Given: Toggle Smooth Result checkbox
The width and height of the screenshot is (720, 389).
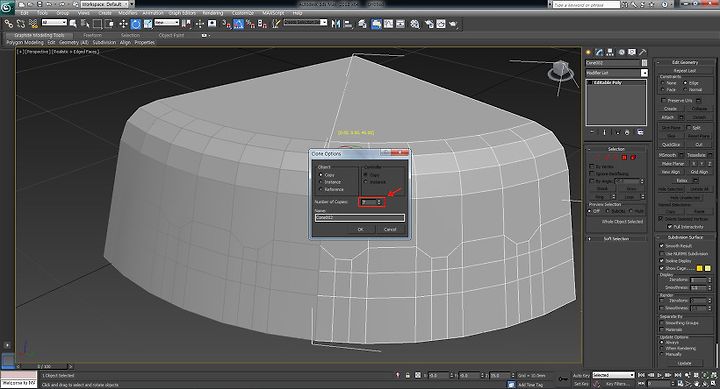Looking at the screenshot, I should coord(662,246).
